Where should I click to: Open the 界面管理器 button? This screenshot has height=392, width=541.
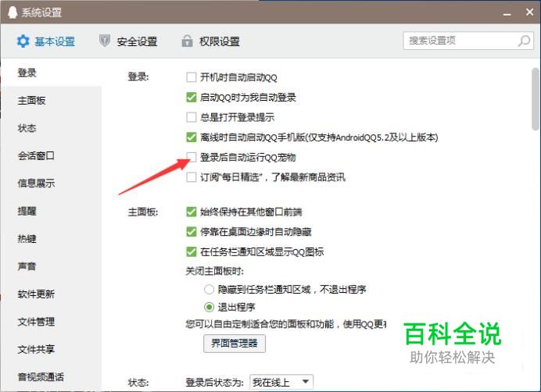235,344
